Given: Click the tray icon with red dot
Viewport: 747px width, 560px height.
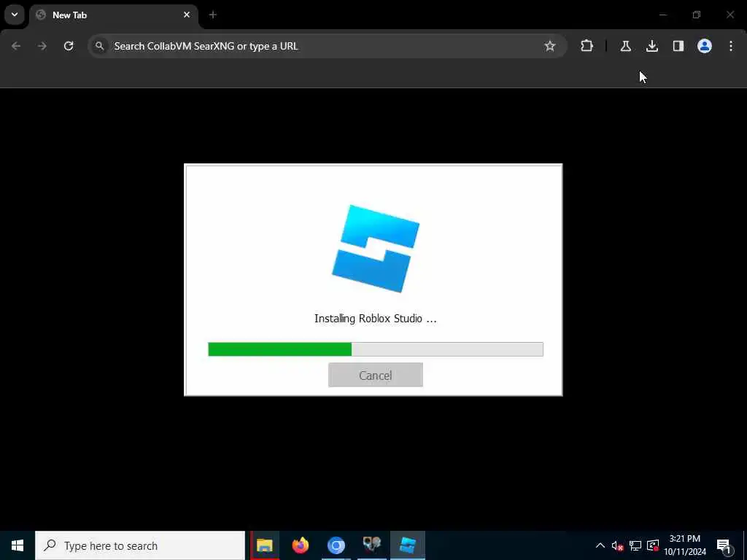Looking at the screenshot, I should click(x=653, y=545).
